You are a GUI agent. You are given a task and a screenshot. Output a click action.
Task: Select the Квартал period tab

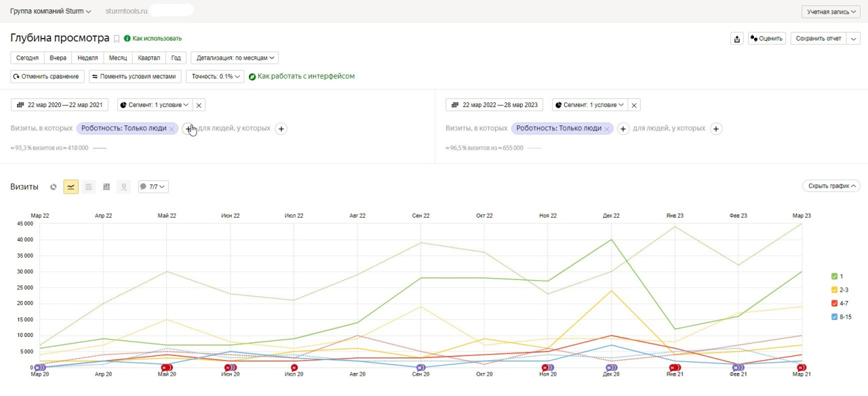(x=149, y=58)
